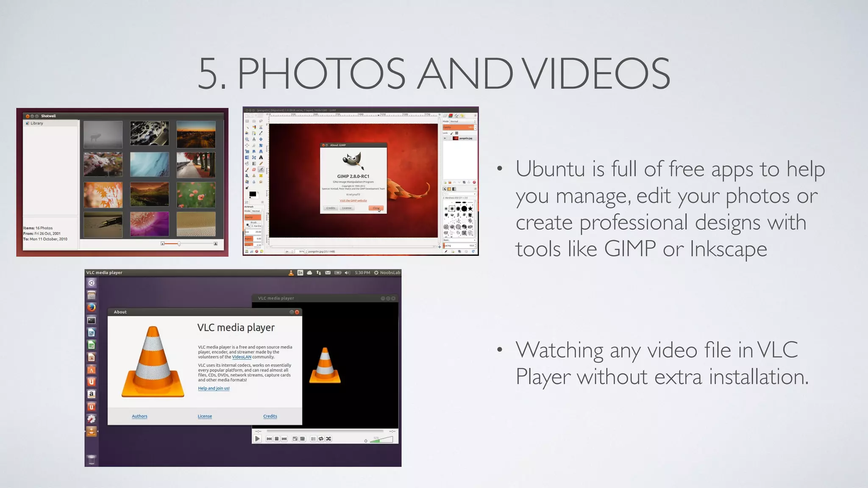Click the sound indicator in Ubuntu top panel
This screenshot has width=868, height=488.
click(347, 273)
